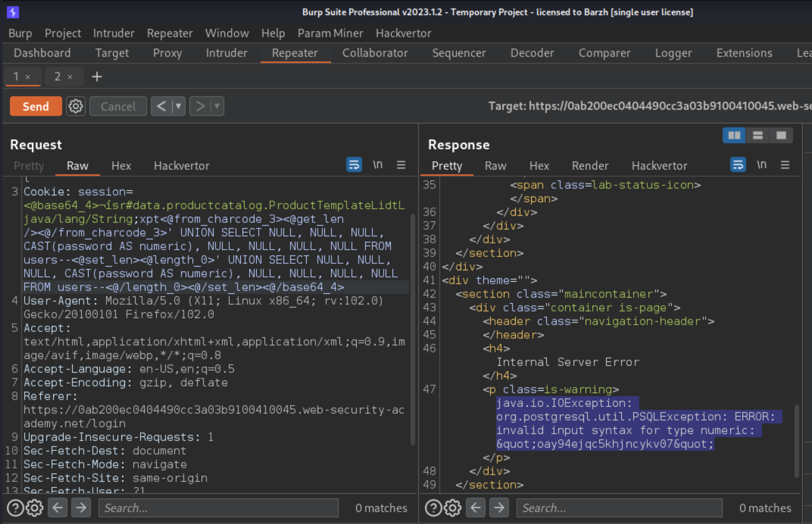This screenshot has height=524, width=812.
Task: Select side-by-side layout view
Action: point(734,135)
